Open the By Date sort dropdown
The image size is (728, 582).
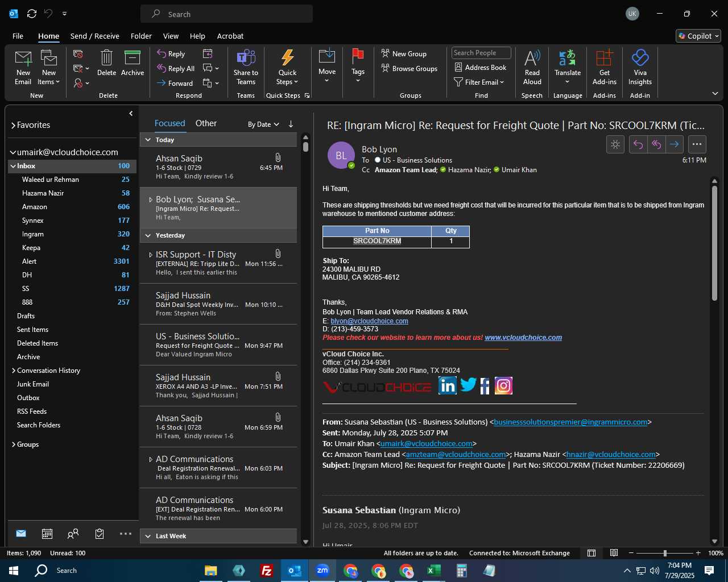click(x=263, y=124)
